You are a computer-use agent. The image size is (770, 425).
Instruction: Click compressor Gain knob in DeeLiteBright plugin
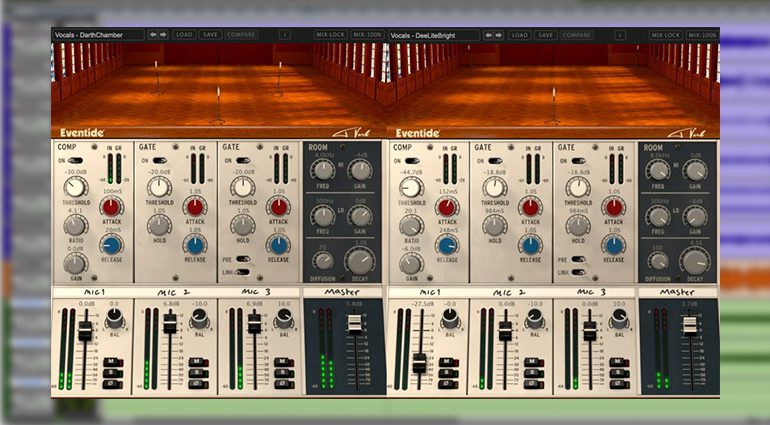[x=411, y=264]
